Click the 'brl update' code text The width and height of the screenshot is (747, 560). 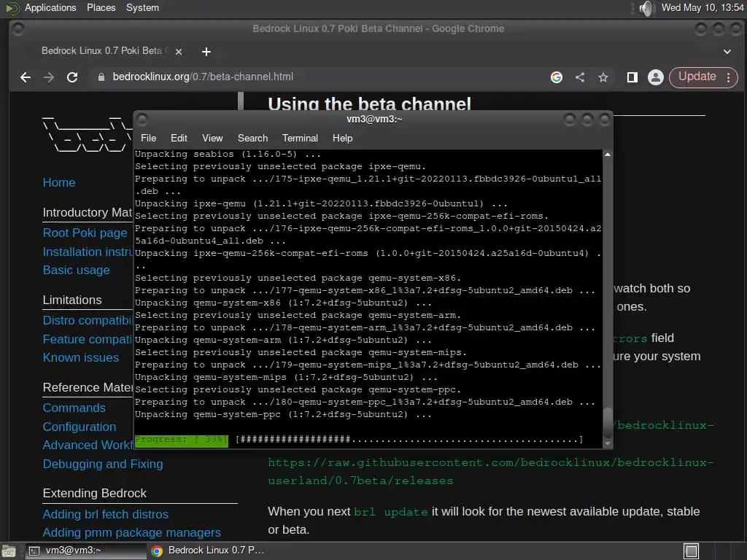point(391,512)
